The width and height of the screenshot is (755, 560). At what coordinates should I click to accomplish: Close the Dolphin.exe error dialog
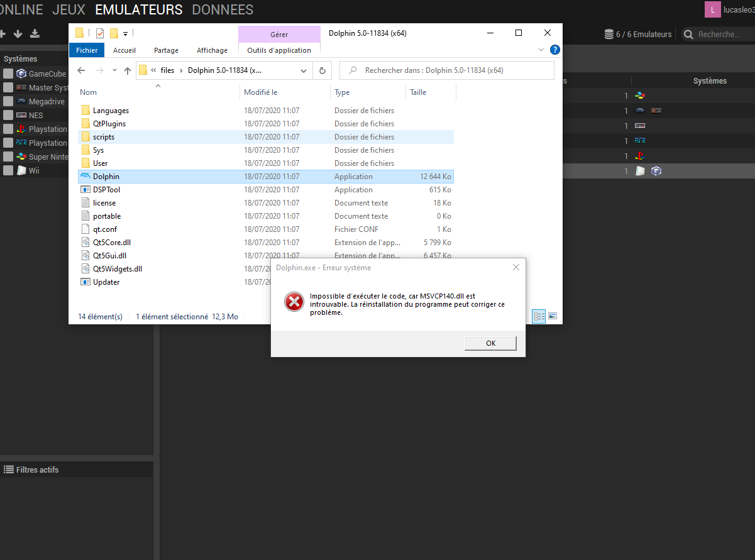point(516,267)
